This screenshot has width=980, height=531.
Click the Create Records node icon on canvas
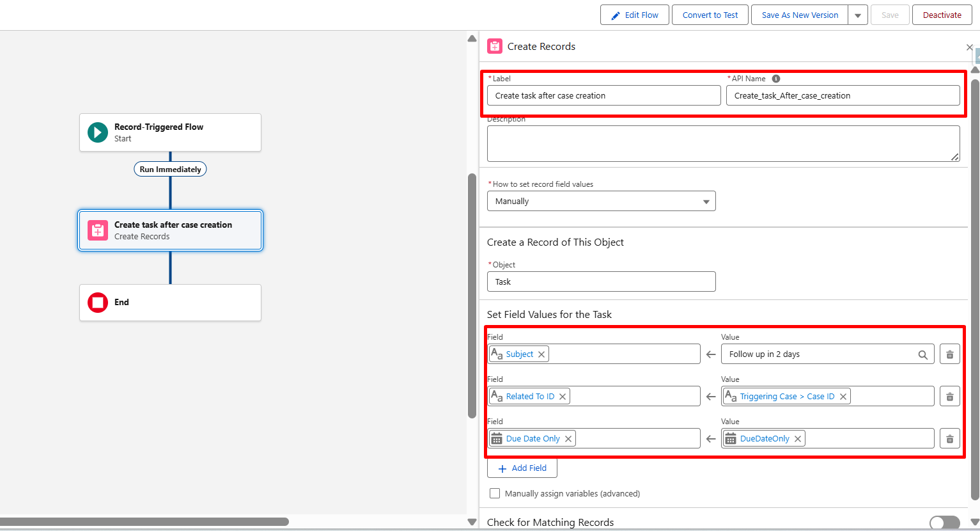coord(98,230)
